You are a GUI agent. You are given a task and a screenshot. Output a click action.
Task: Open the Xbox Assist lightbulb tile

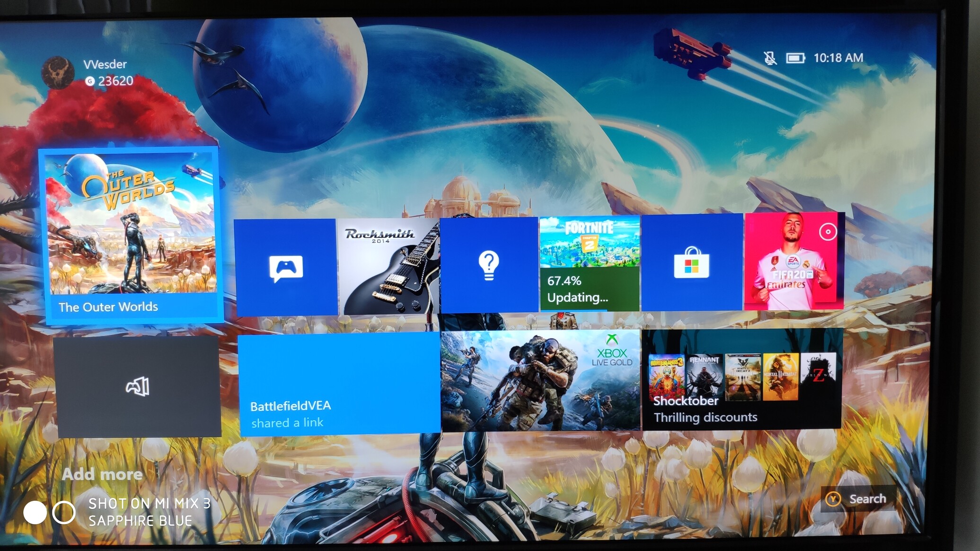(x=489, y=265)
